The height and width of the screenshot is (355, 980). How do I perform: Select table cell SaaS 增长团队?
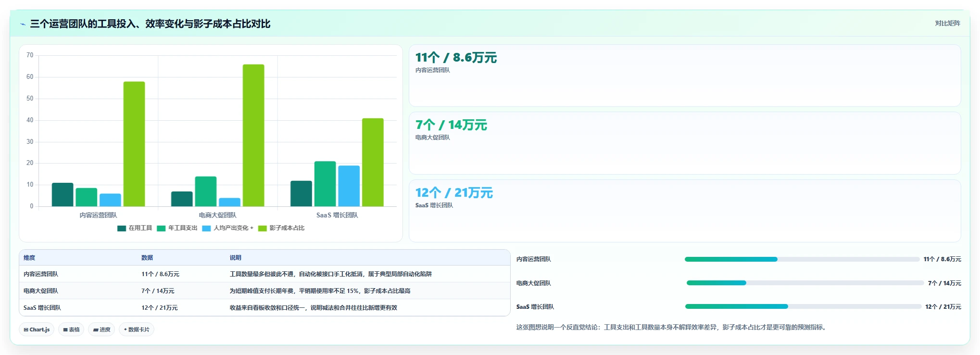pyautogui.click(x=42, y=308)
